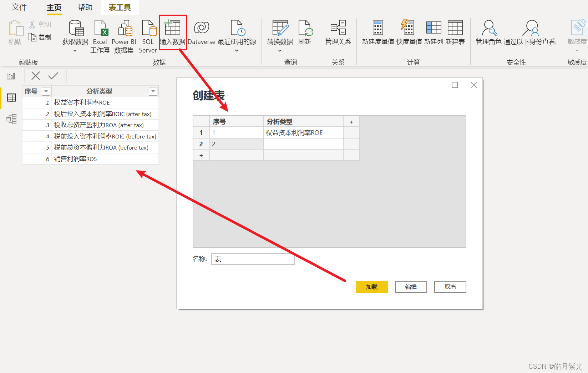Click New Measure (新建度量值) icon
The height and width of the screenshot is (373, 588).
[x=378, y=28]
